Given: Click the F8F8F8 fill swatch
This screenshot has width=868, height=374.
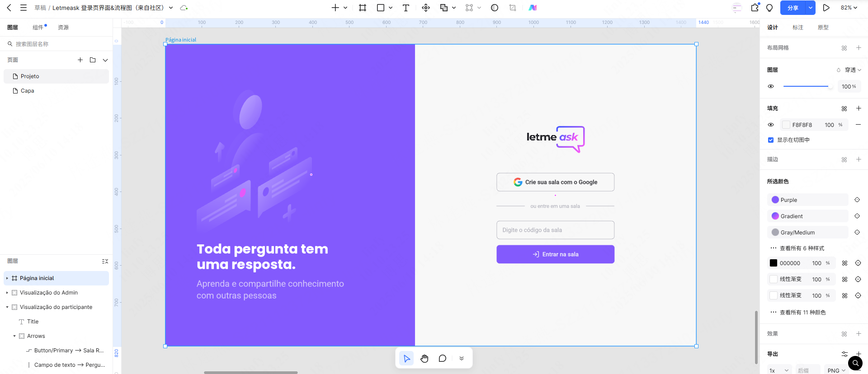Looking at the screenshot, I should (x=786, y=125).
